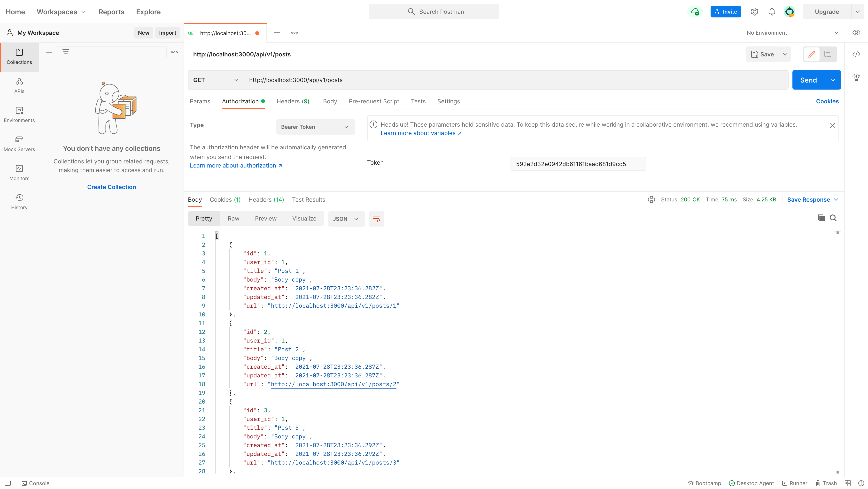Open the Monitors sidebar panel
This screenshot has height=489, width=868.
point(19,173)
